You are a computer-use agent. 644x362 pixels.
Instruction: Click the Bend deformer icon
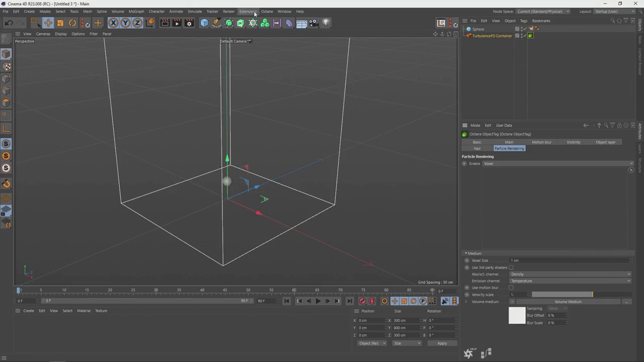(289, 23)
